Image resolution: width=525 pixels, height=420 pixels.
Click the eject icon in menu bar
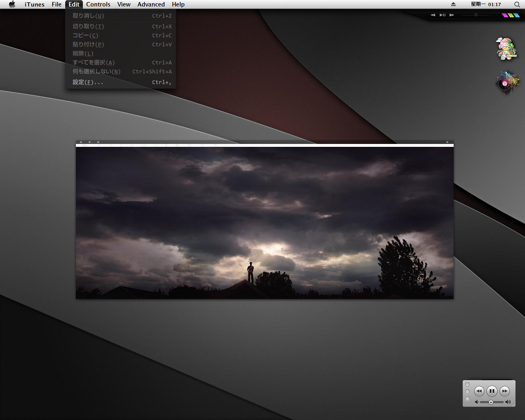(x=453, y=5)
